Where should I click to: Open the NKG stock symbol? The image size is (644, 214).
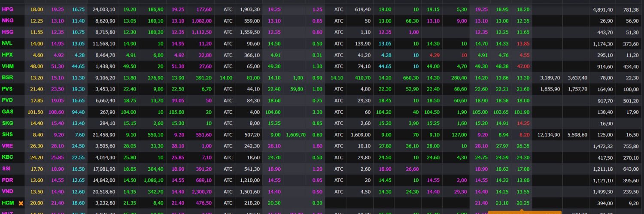tap(7, 20)
